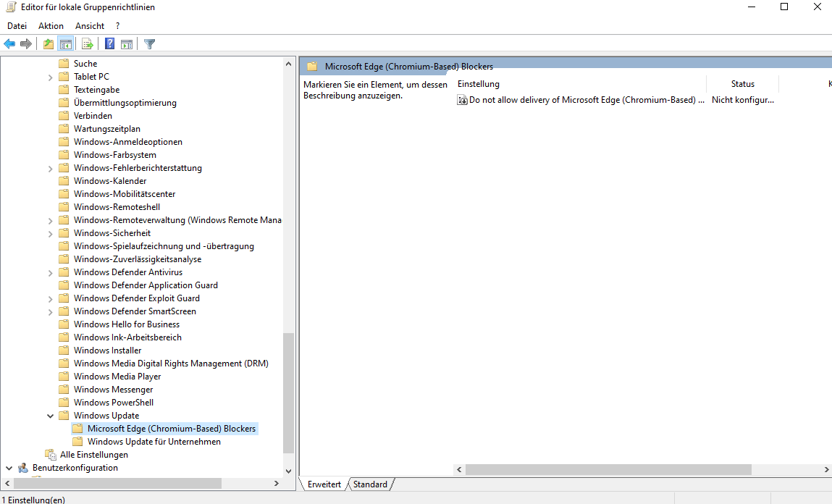Click the Windows Update folder icon

tap(64, 416)
